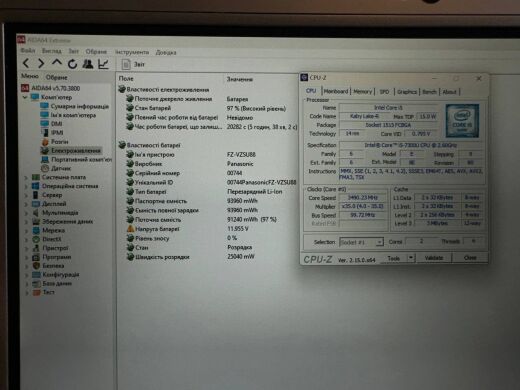
Task: Switch to the CPU tab in CPU-Z
Action: (311, 91)
